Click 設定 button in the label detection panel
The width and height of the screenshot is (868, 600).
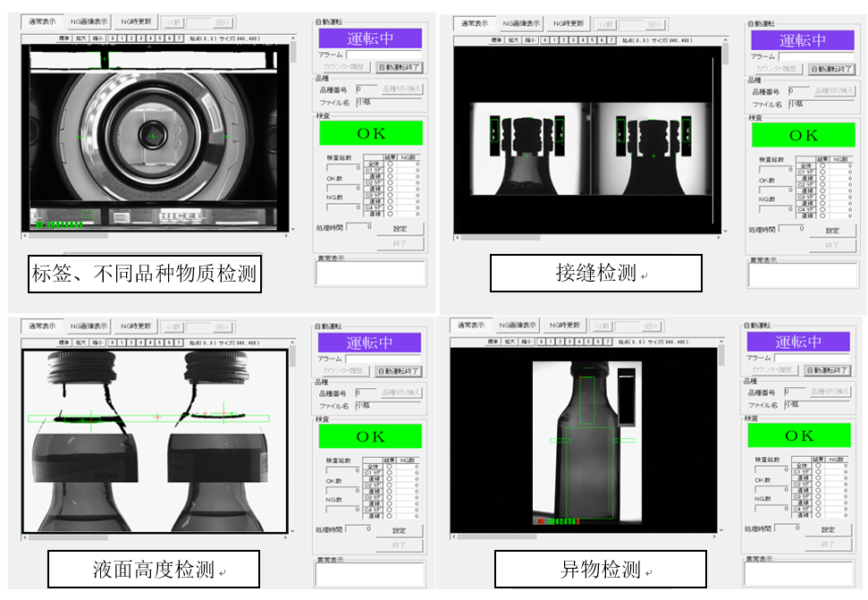click(x=400, y=229)
